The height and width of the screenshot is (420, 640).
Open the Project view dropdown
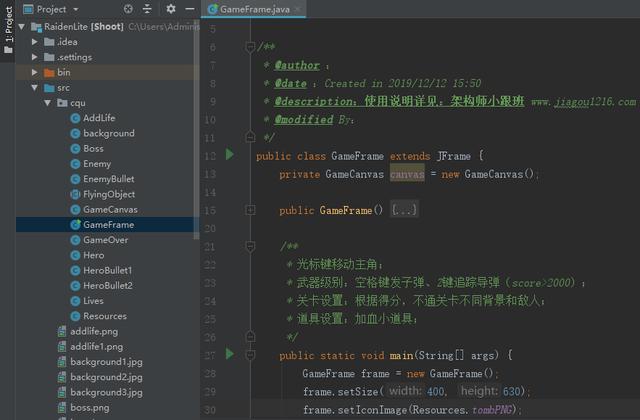click(76, 9)
